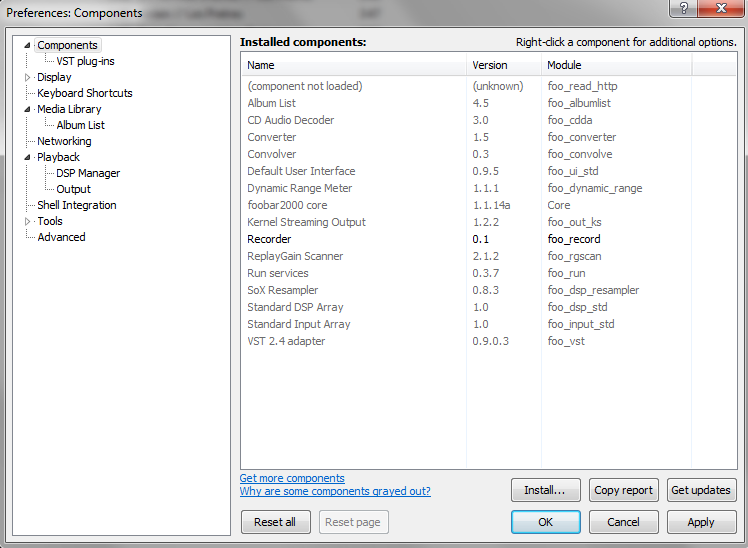Open Album List under Media Library

click(x=80, y=125)
